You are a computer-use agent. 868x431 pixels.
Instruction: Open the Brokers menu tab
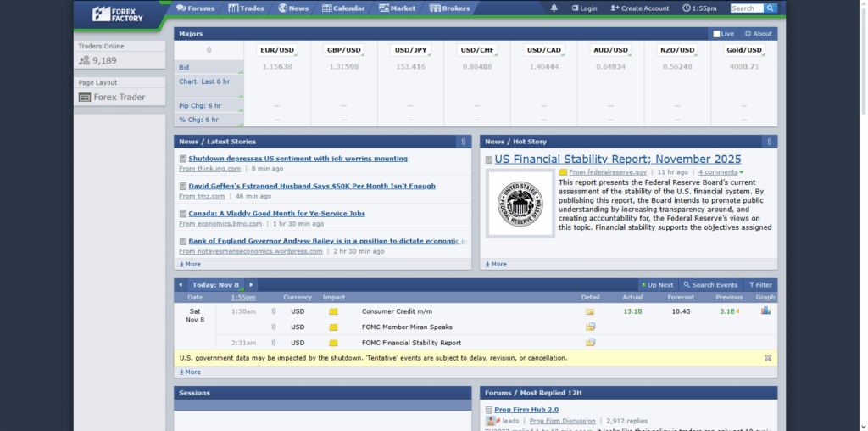[x=449, y=8]
